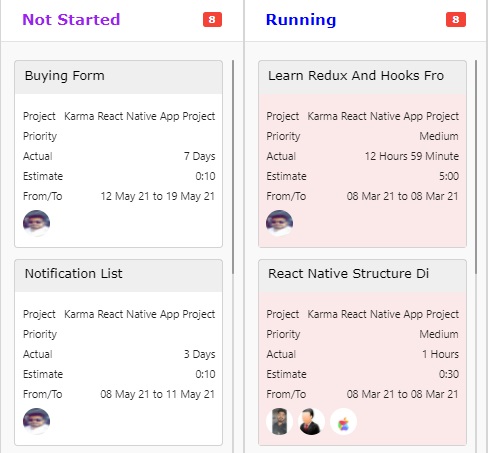Screen dimensions: 488x453
Task: Select the Not Started column heading
Action: tap(71, 20)
